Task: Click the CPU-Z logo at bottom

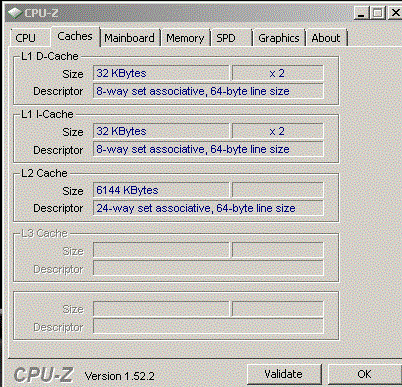Action: point(43,375)
